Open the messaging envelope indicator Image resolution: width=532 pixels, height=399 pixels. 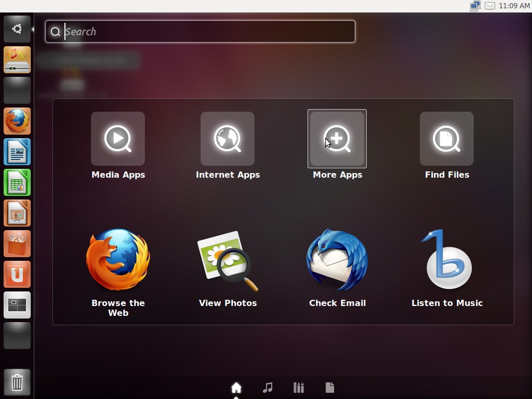pyautogui.click(x=490, y=6)
